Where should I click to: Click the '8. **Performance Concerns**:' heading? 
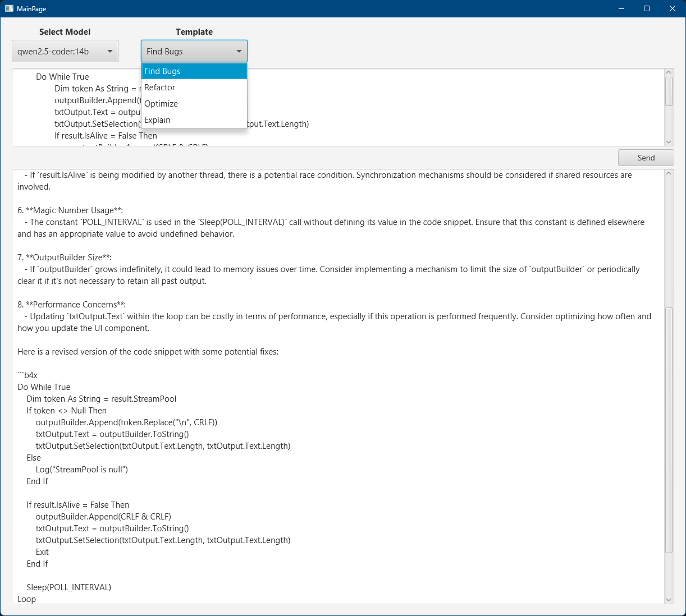(x=72, y=305)
